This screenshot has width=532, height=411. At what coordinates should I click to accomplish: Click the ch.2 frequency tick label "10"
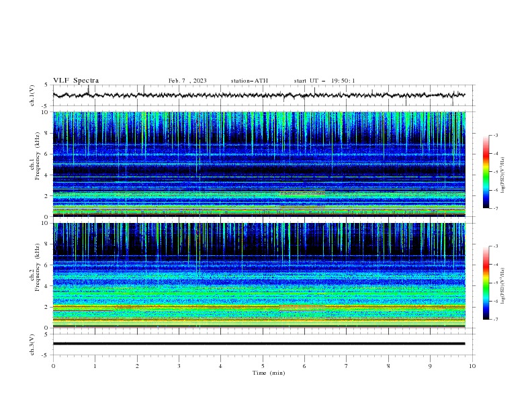46,223
